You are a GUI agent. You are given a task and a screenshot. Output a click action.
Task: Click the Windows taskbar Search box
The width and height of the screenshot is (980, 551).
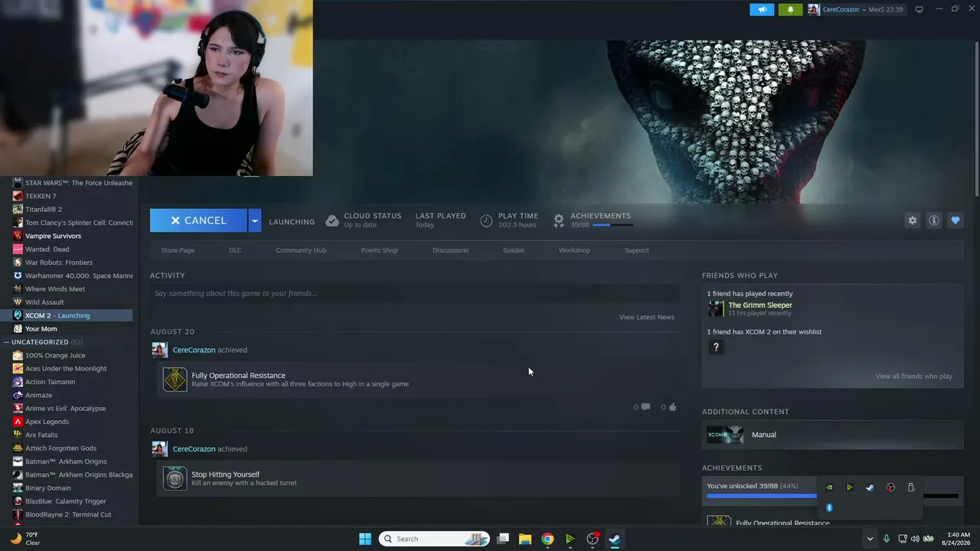click(x=434, y=539)
